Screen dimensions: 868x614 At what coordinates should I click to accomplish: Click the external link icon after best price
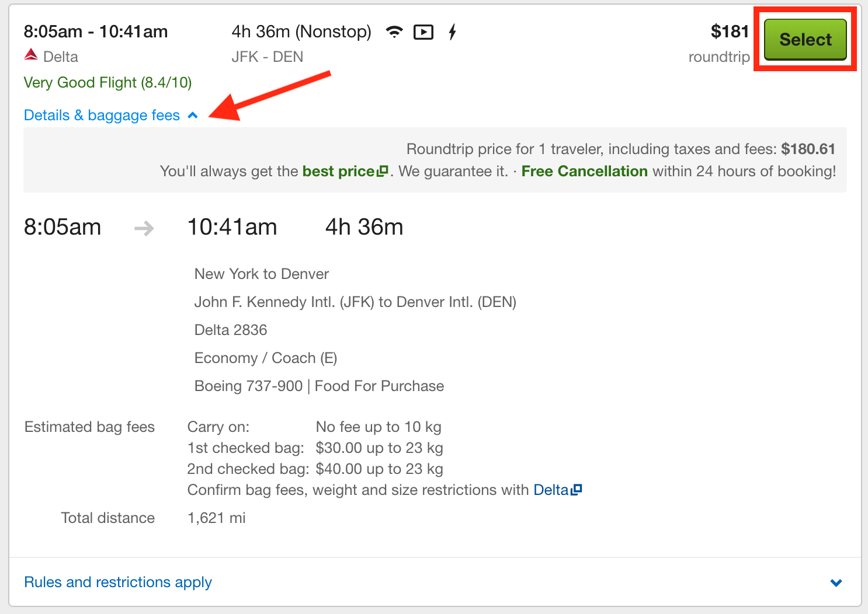[383, 171]
